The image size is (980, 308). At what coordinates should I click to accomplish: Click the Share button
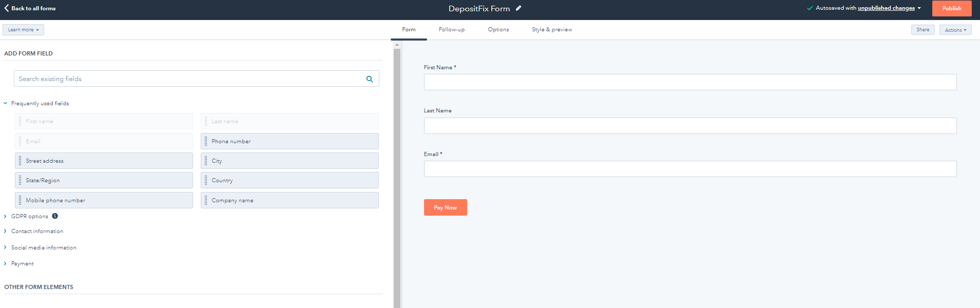click(x=923, y=30)
